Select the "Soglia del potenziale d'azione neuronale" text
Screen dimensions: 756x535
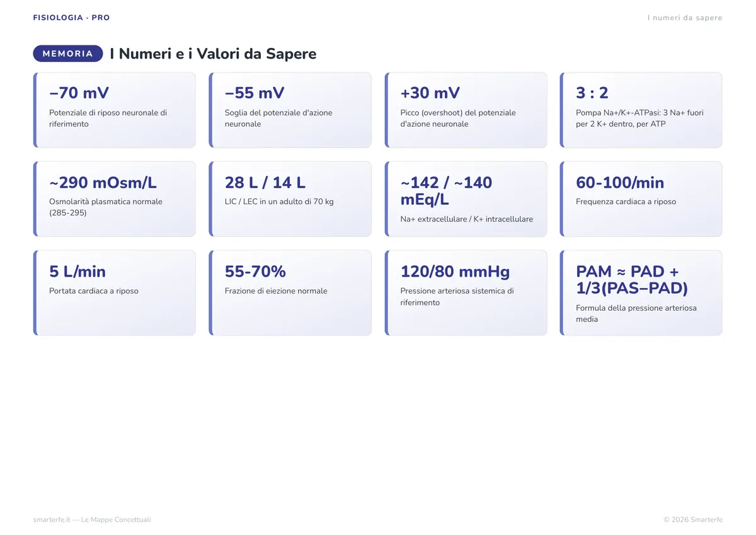click(x=278, y=118)
